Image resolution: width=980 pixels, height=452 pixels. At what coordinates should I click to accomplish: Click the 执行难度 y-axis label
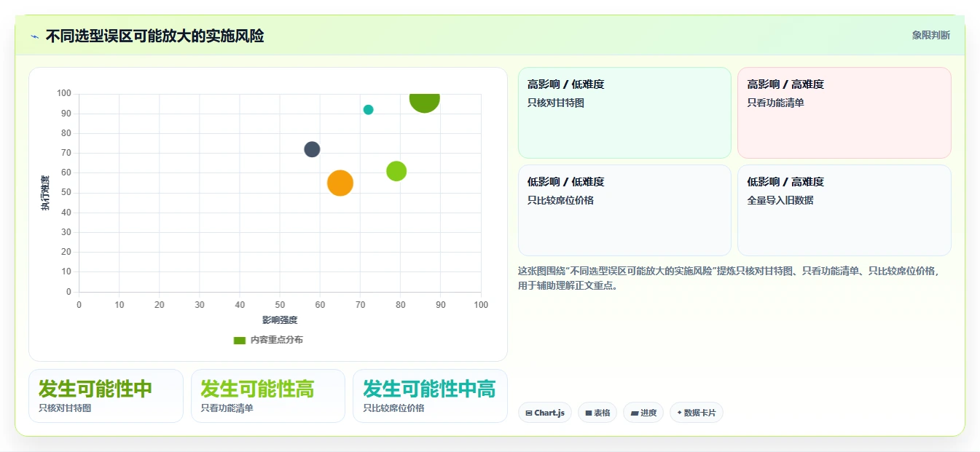(x=45, y=193)
